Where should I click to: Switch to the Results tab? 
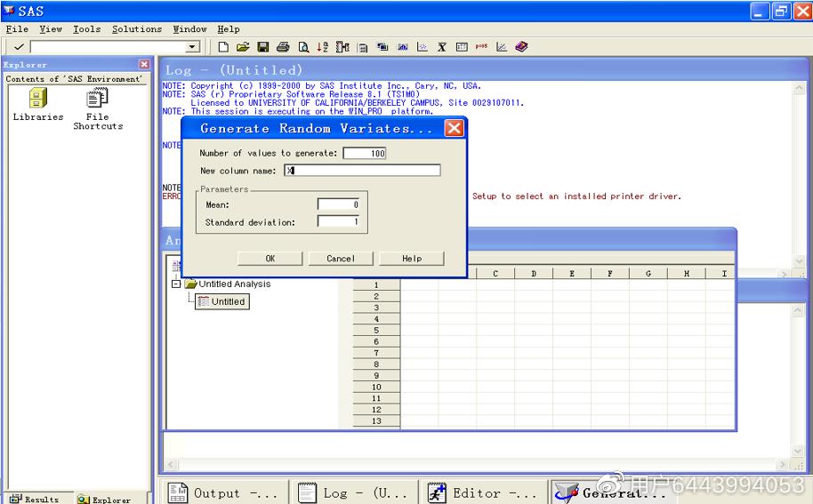coord(35,499)
